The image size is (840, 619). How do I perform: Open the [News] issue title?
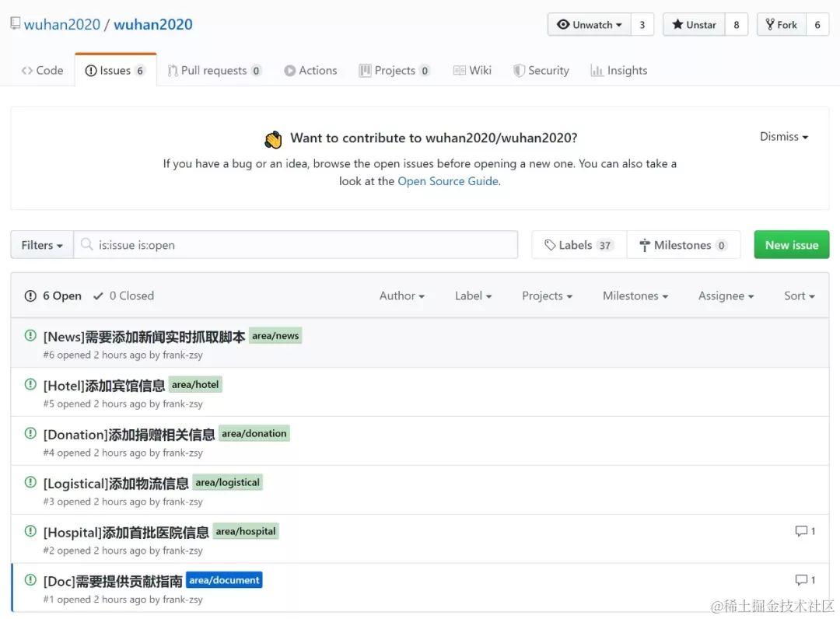pyautogui.click(x=144, y=336)
